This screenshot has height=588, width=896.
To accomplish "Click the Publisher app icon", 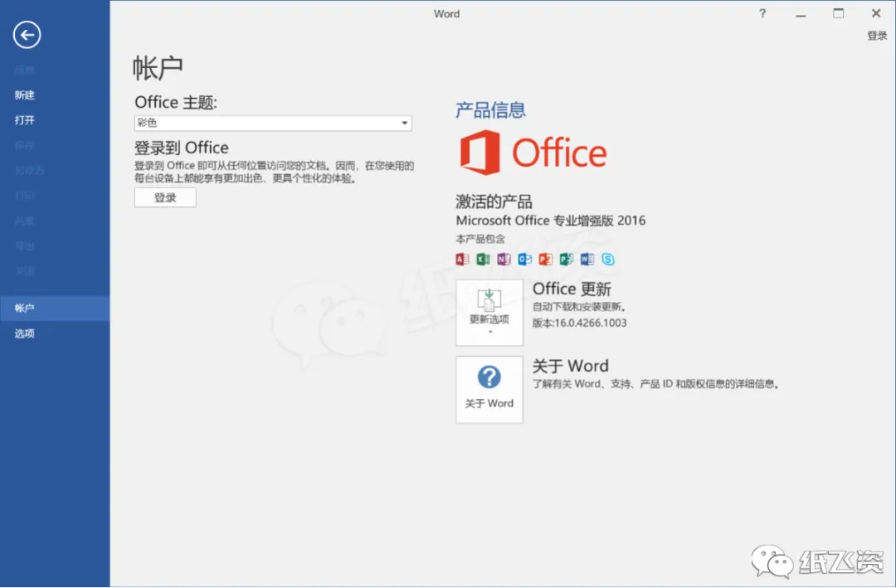I will coord(567,260).
